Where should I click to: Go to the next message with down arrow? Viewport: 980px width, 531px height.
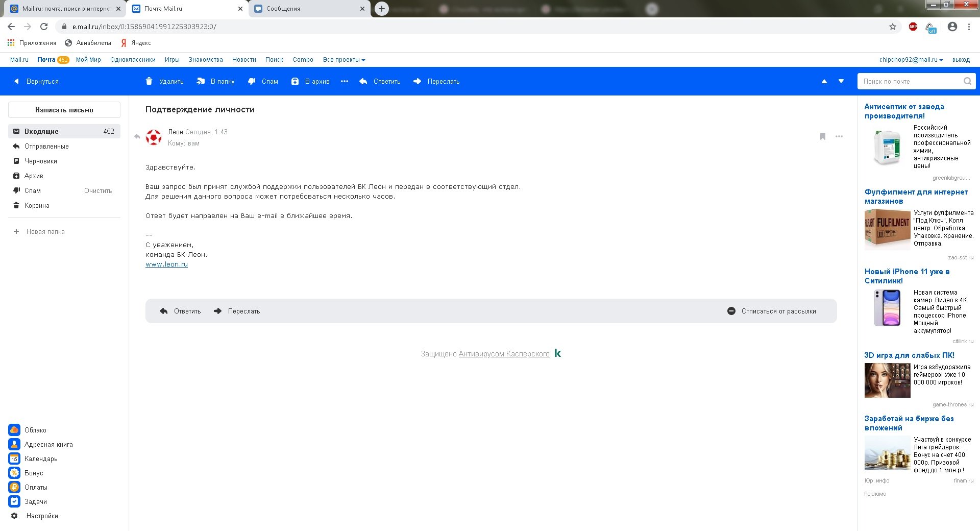tap(841, 81)
